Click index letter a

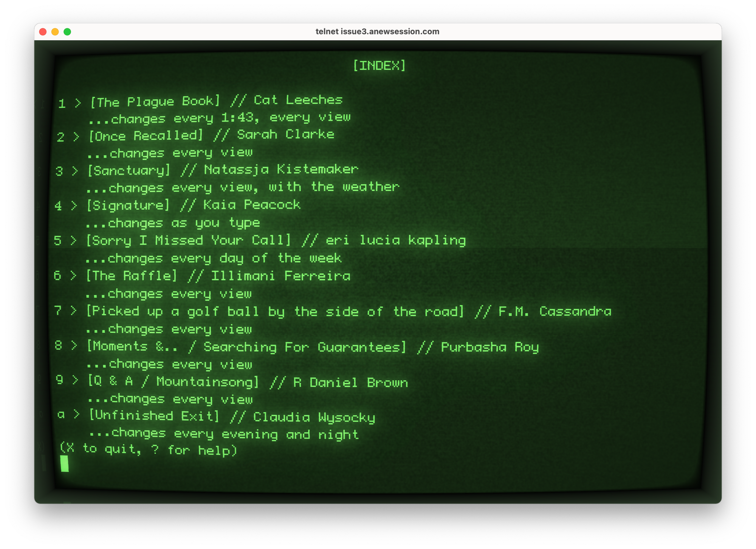click(61, 415)
